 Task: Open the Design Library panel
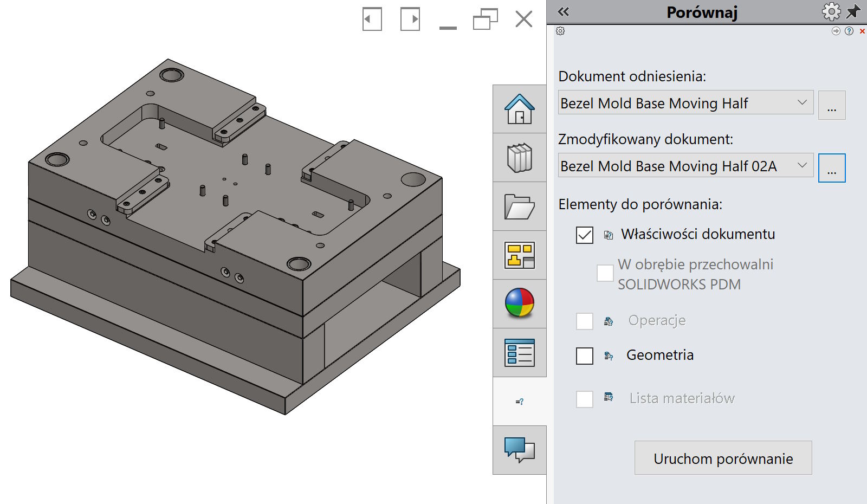point(519,158)
